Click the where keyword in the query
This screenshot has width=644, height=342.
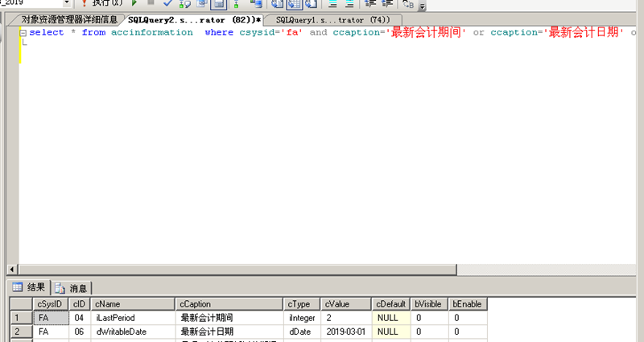219,32
